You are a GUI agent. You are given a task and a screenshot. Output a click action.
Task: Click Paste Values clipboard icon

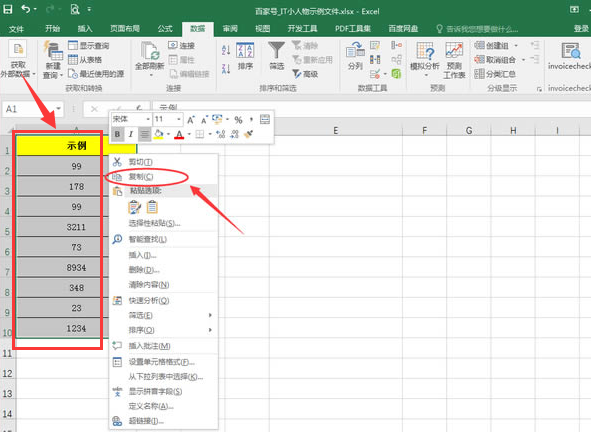152,207
